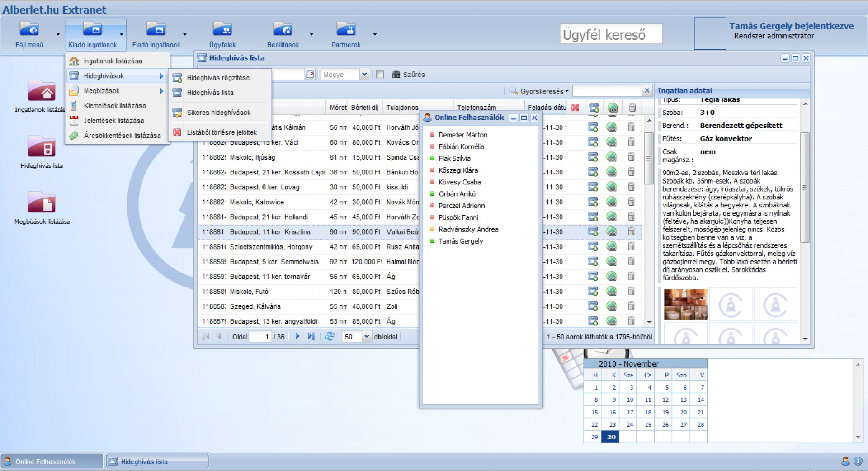Click record-call icon in Szigetszentmiklós, Horgony row
This screenshot has height=471, width=868.
click(593, 247)
